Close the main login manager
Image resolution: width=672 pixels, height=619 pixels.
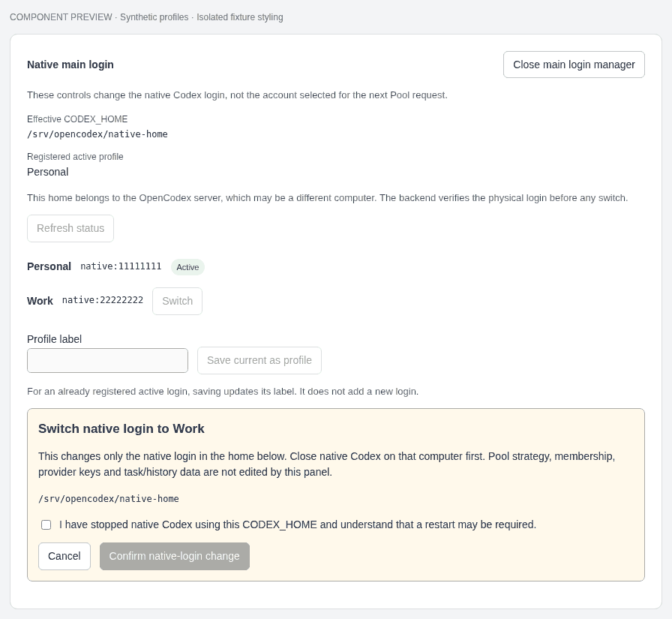(x=574, y=65)
